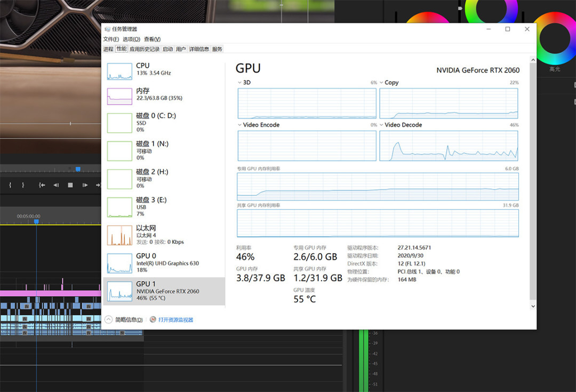Screen dimensions: 576x392
Task: Step back one frame in video editor
Action: (56, 185)
